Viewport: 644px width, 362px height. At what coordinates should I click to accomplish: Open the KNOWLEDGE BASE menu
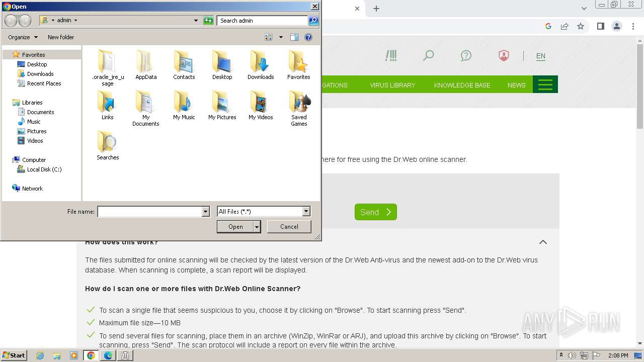462,85
